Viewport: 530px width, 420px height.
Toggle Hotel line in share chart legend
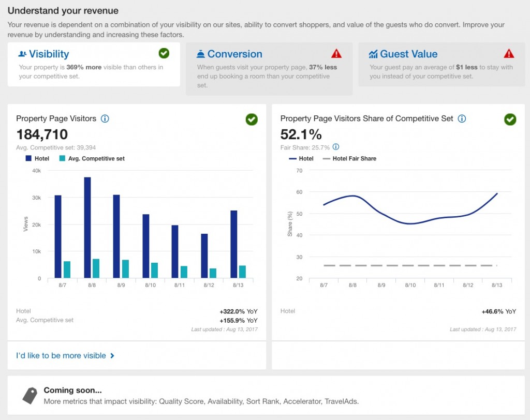[x=301, y=158]
